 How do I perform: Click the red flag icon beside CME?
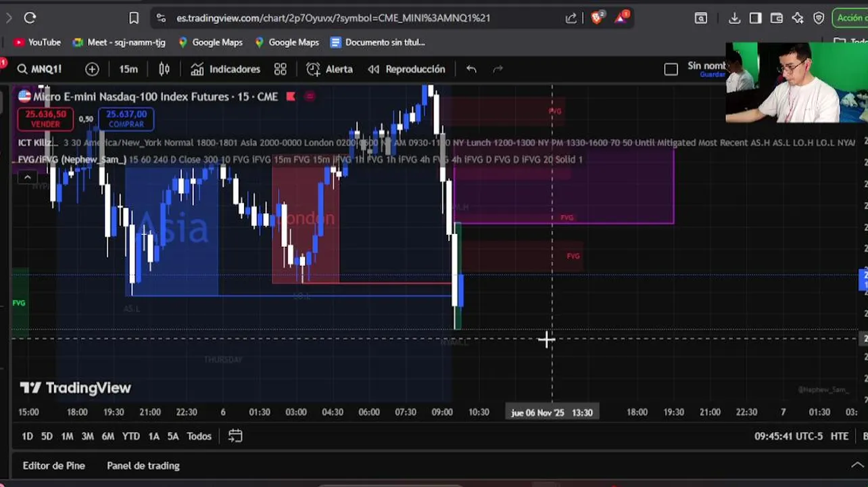point(291,97)
